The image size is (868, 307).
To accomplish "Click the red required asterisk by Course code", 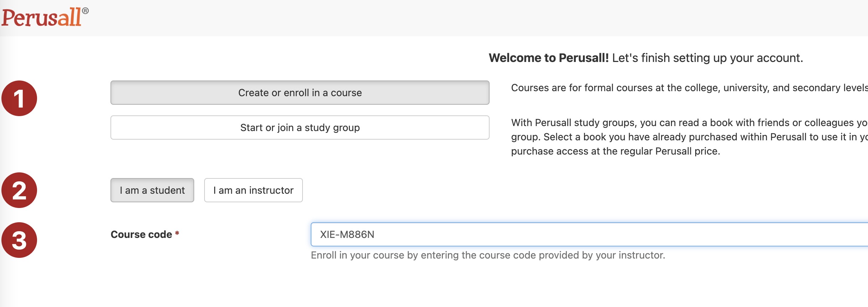I will tap(177, 234).
